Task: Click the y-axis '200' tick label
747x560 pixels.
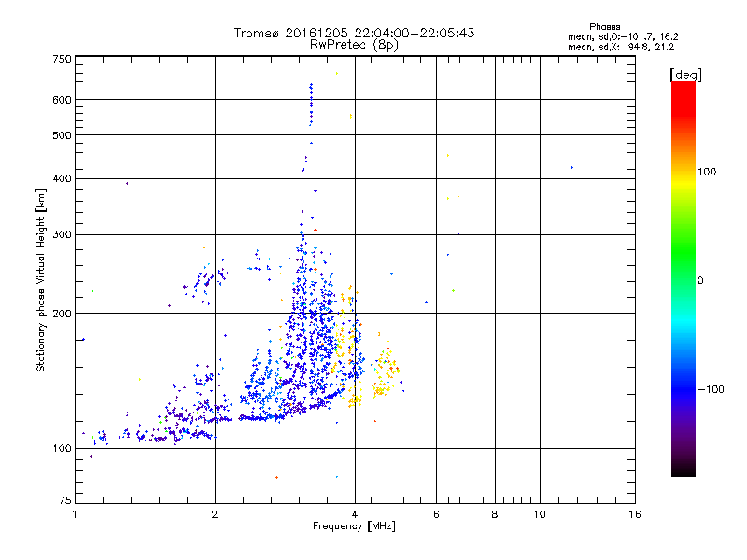Action: [x=62, y=314]
